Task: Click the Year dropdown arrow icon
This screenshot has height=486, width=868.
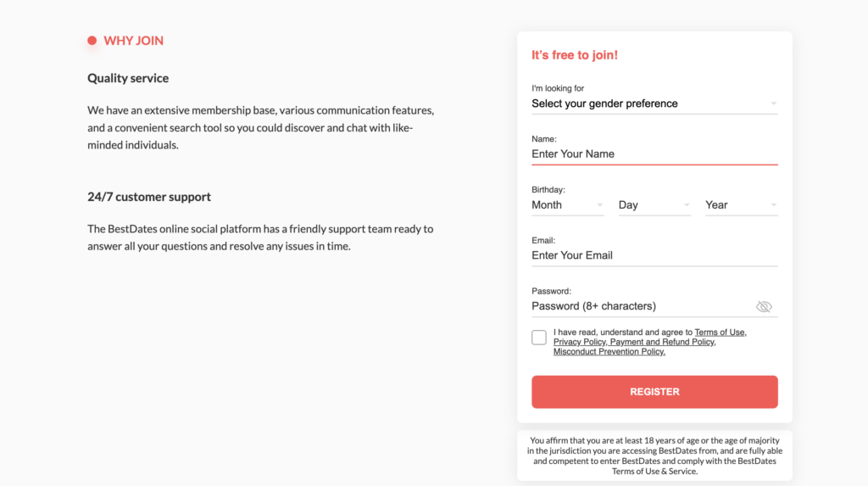Action: pos(773,204)
